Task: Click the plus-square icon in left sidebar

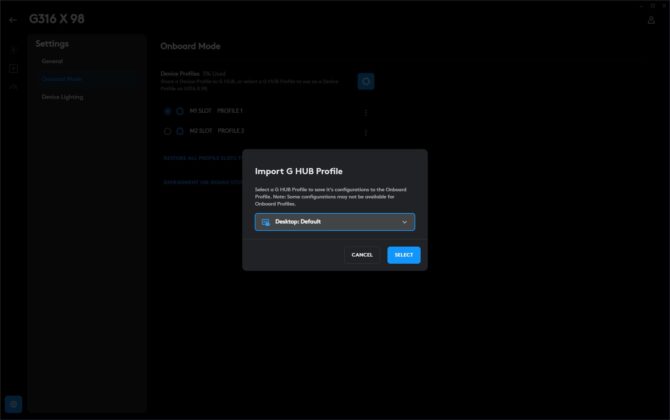Action: pos(13,68)
